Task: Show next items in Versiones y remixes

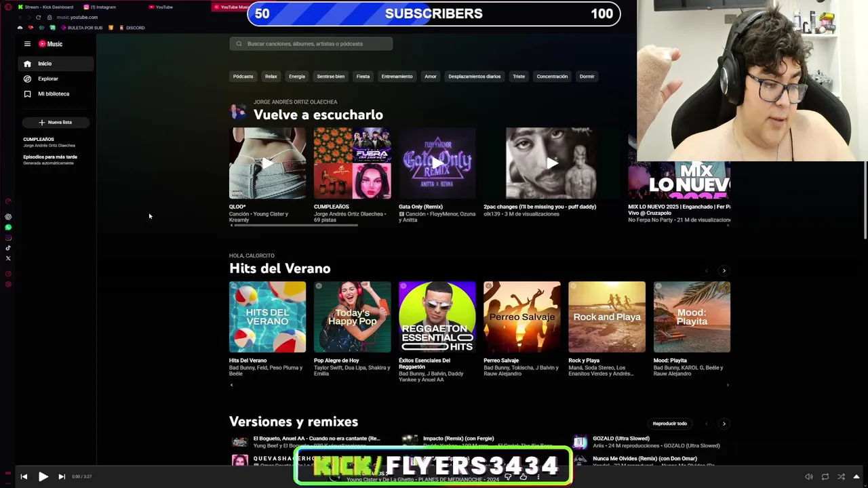Action: (x=724, y=424)
